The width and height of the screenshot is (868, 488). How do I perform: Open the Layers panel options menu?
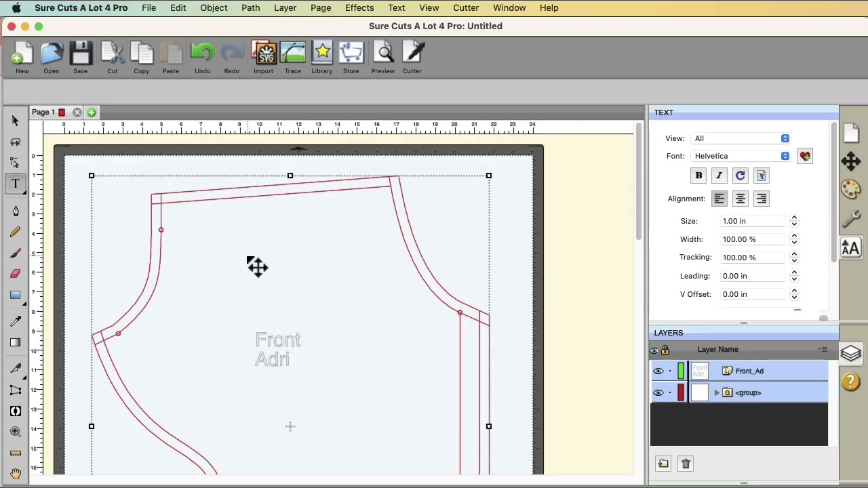coord(823,350)
